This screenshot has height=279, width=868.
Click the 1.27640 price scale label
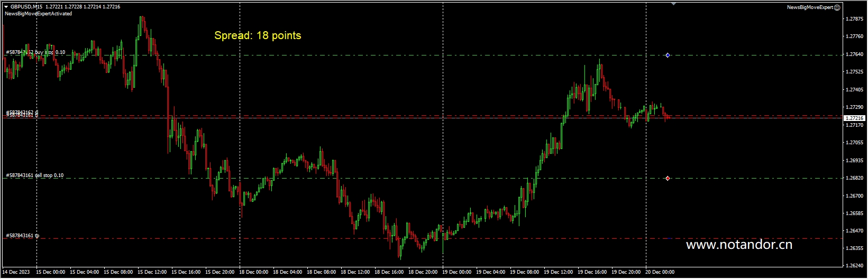point(855,54)
